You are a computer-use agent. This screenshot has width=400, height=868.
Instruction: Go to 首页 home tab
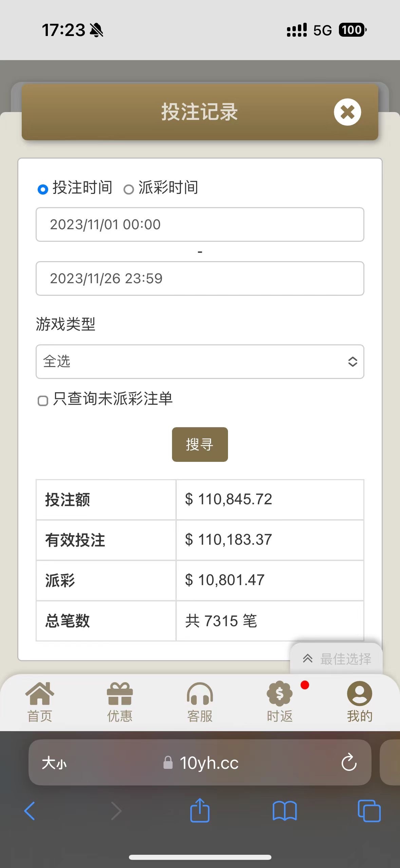pos(40,702)
